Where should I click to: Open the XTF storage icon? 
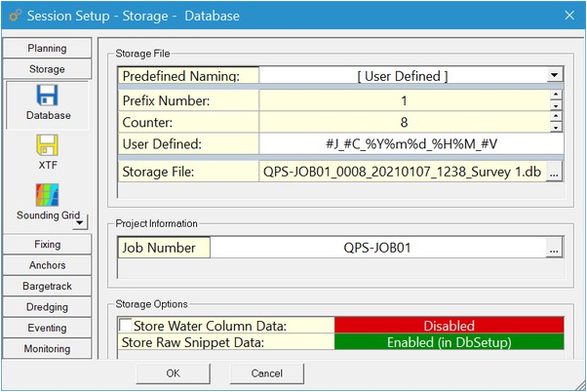(x=48, y=146)
